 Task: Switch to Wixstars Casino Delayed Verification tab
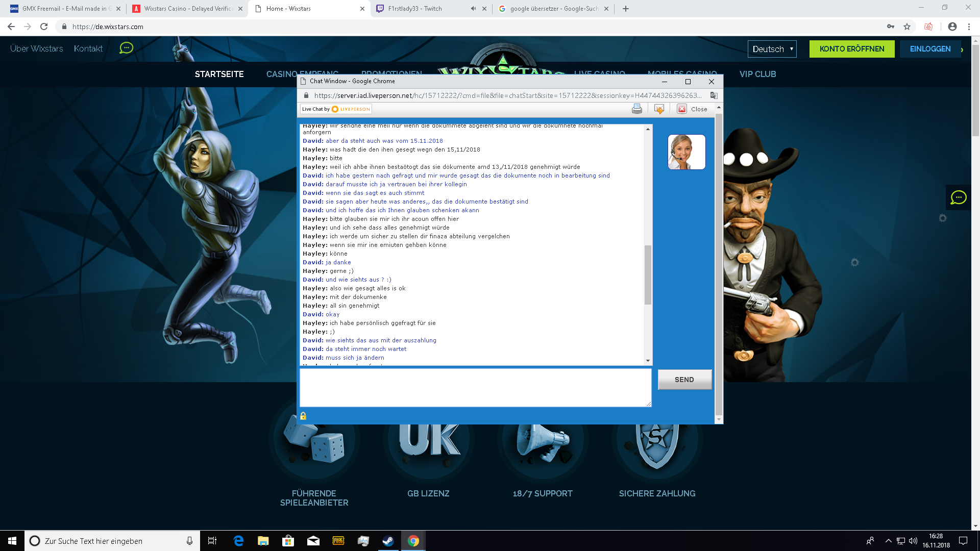187,9
